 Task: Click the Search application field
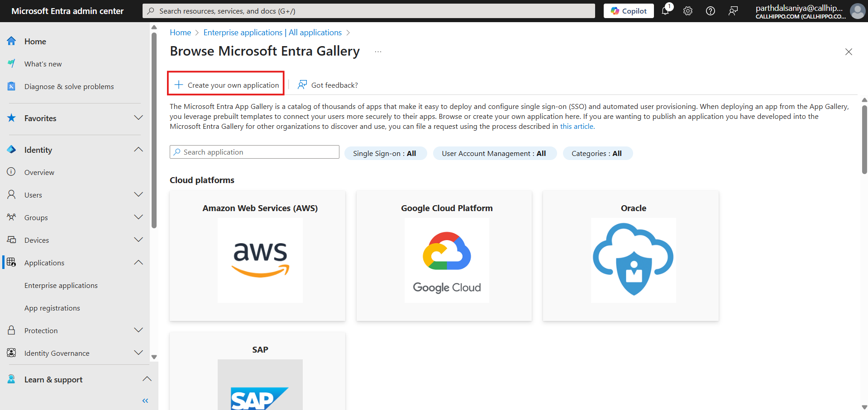point(254,152)
